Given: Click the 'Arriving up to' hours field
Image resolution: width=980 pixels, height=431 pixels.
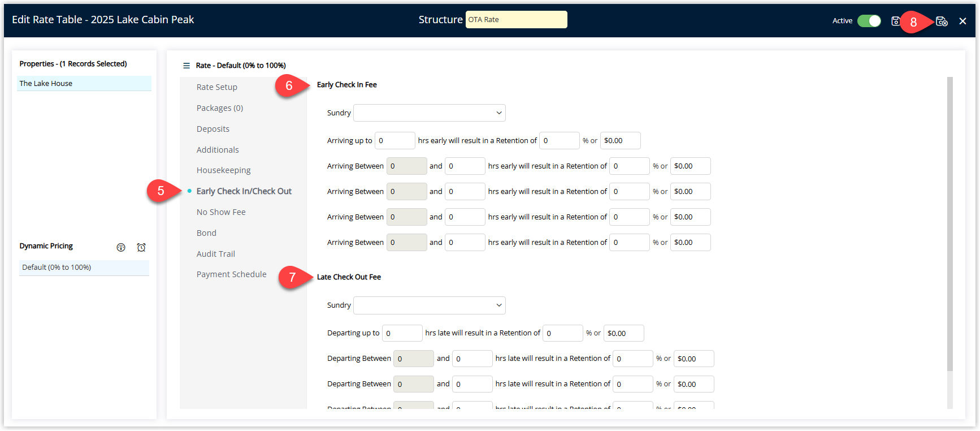Looking at the screenshot, I should [x=395, y=140].
